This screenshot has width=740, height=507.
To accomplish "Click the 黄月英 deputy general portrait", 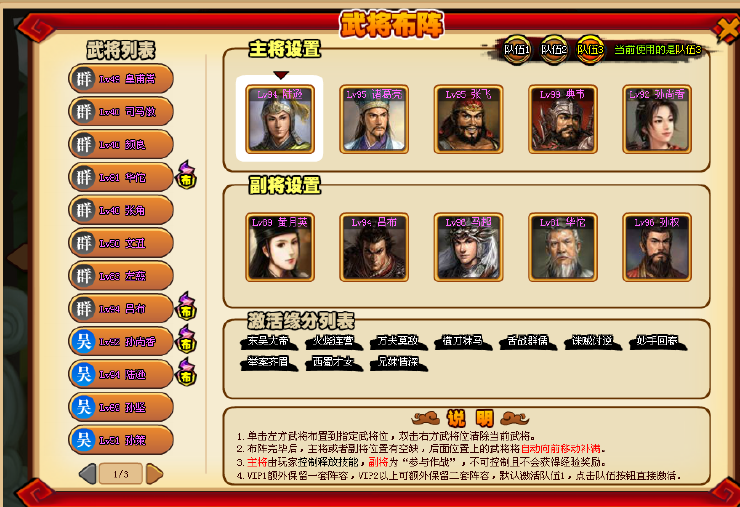I will point(279,247).
